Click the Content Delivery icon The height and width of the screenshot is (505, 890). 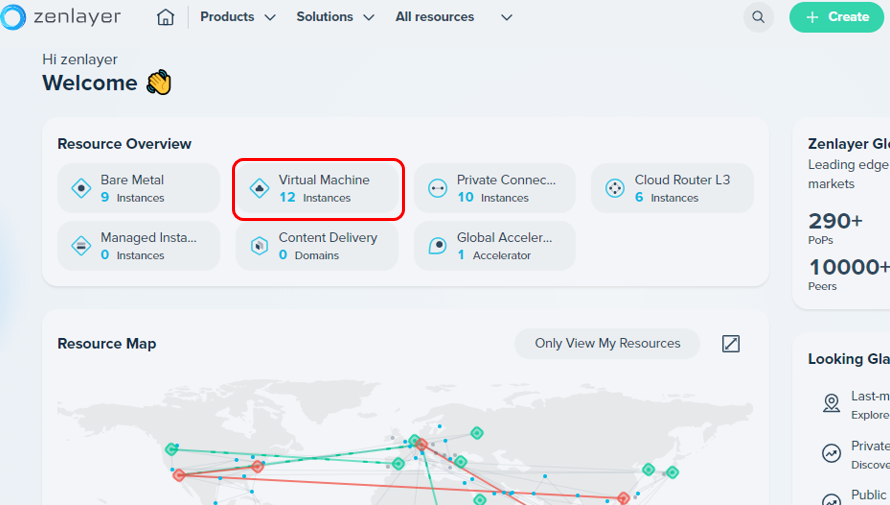pyautogui.click(x=259, y=246)
